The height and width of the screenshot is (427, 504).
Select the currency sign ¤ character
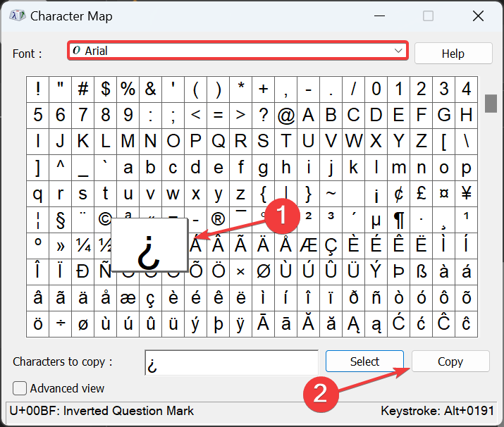point(444,194)
